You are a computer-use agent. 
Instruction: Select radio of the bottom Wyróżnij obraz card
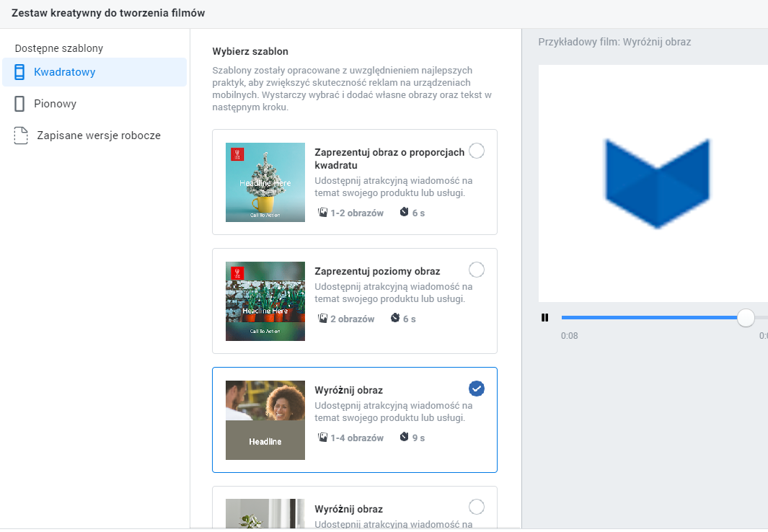pos(477,507)
